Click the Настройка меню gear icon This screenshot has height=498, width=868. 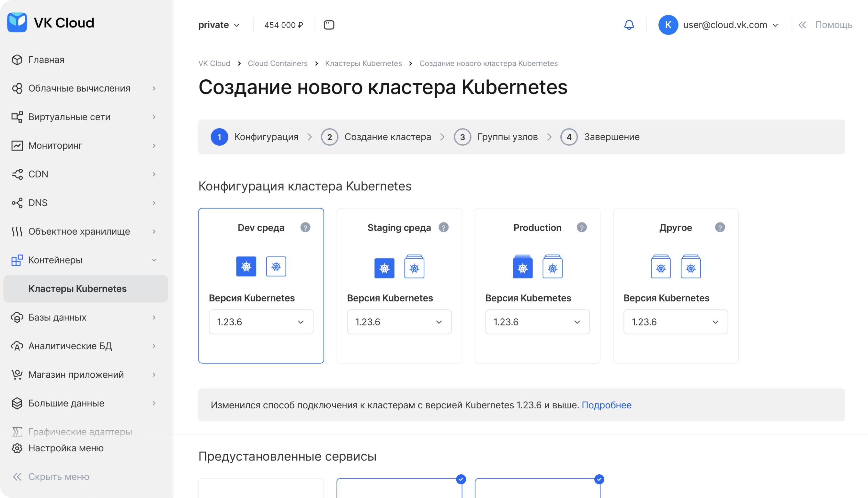(17, 448)
